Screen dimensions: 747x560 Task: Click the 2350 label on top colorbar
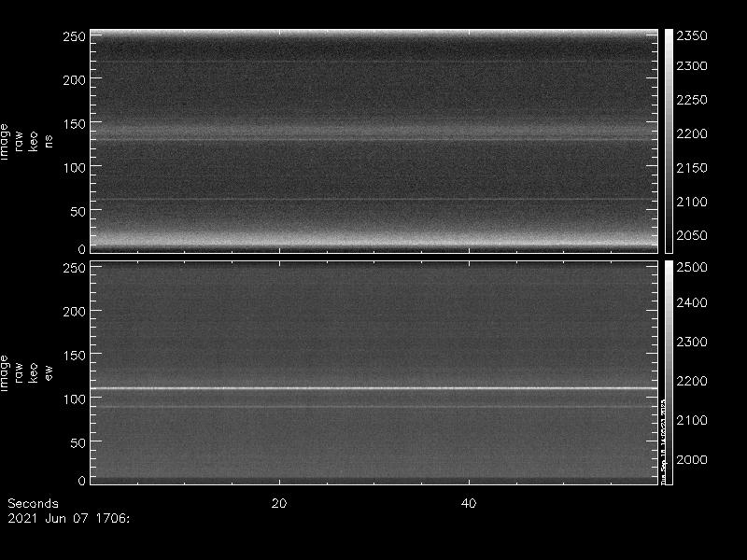692,35
